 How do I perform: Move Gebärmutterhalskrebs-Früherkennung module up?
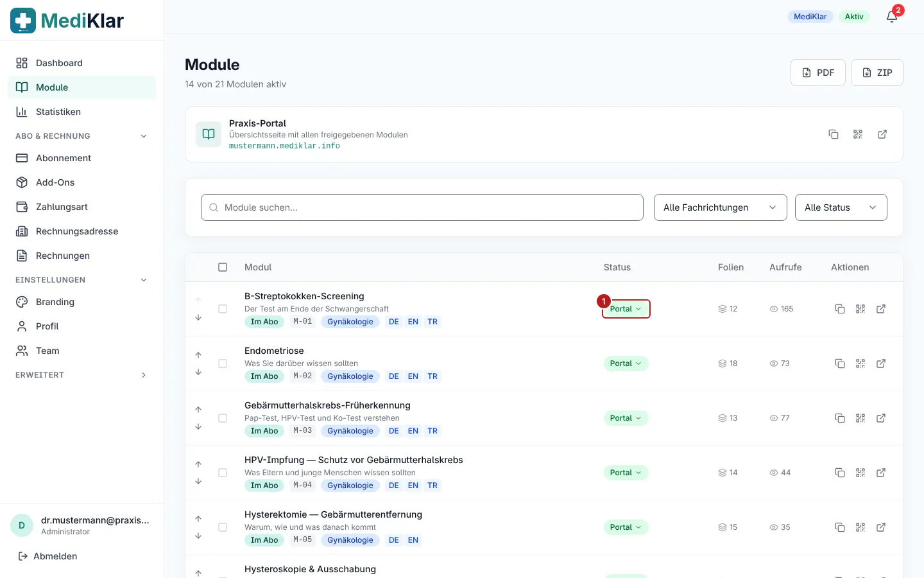pyautogui.click(x=198, y=409)
